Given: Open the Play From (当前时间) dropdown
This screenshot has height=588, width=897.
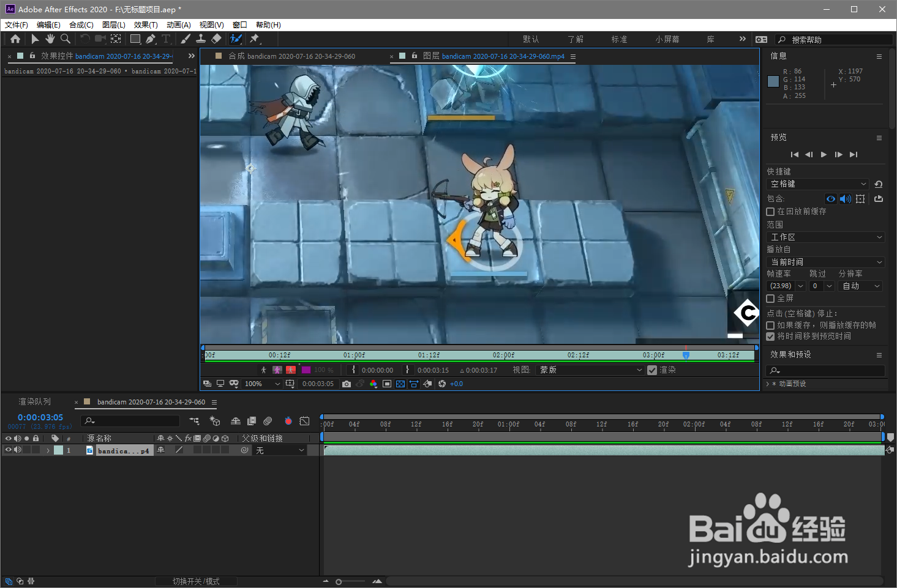Looking at the screenshot, I should pos(826,262).
